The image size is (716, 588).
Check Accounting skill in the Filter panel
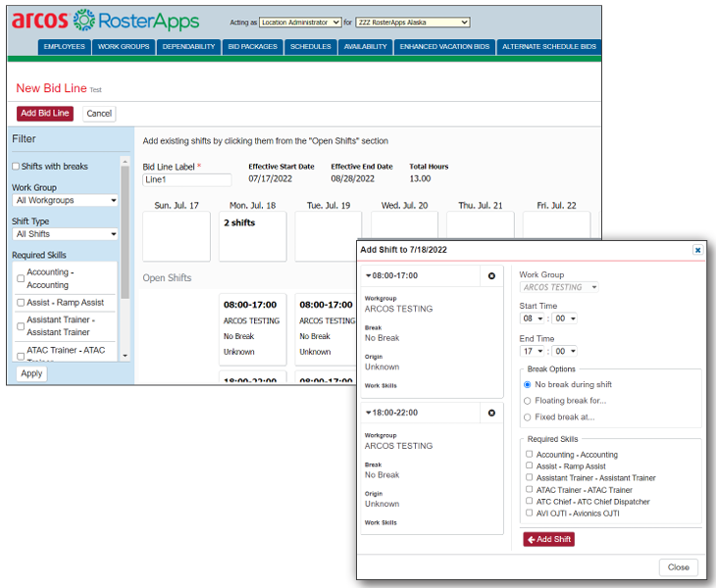(21, 278)
